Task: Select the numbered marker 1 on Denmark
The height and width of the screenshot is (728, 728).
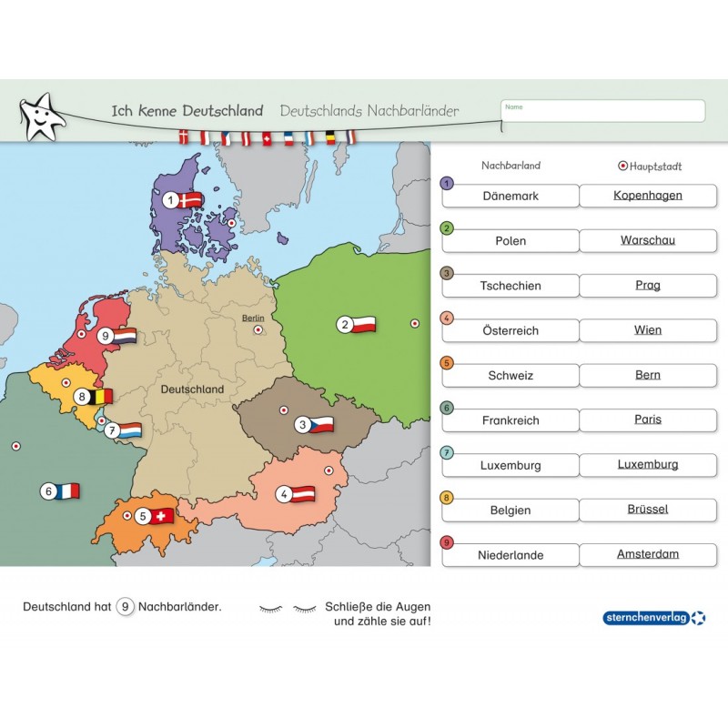Action: tap(170, 198)
